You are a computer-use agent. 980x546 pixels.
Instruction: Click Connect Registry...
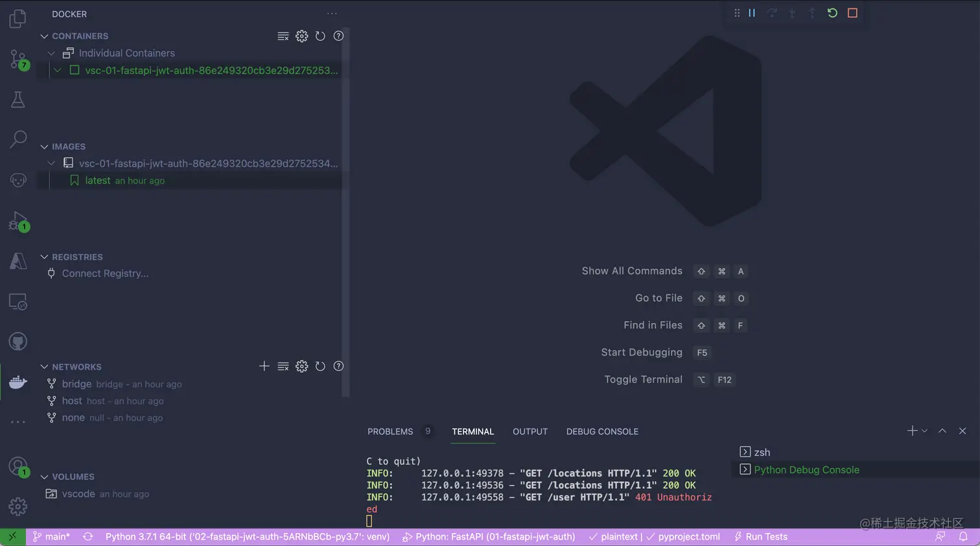point(105,273)
